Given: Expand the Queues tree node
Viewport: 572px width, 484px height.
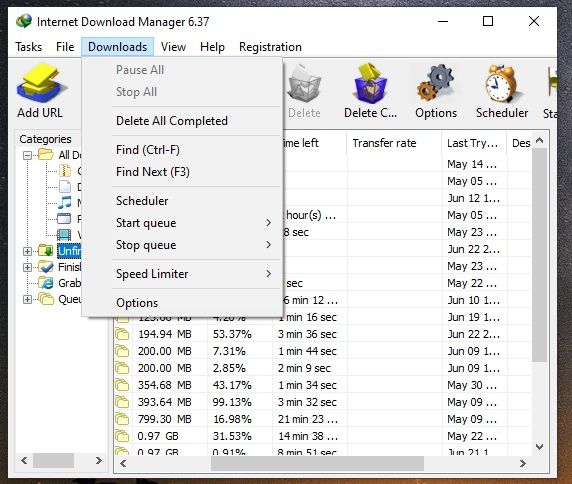Looking at the screenshot, I should click(x=27, y=299).
